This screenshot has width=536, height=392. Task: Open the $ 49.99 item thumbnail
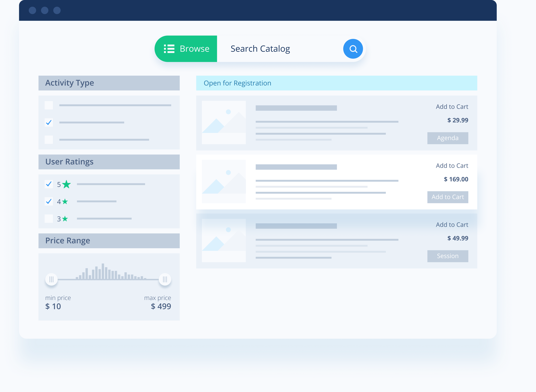(x=224, y=240)
